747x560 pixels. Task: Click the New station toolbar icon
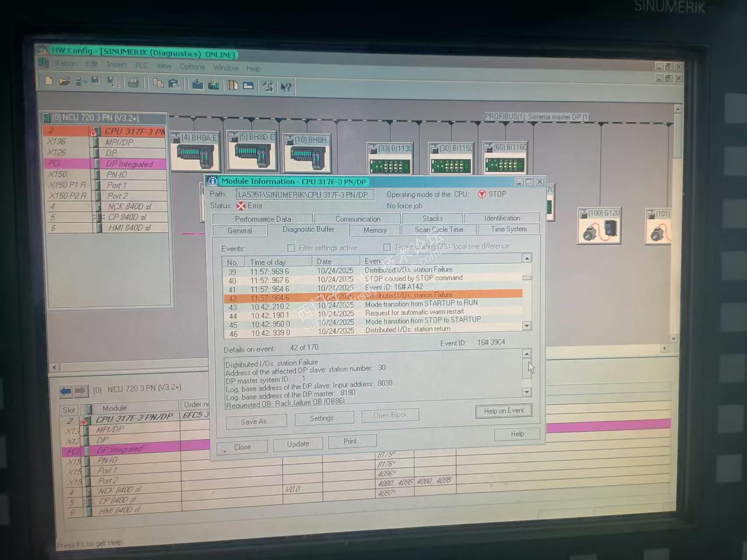click(x=49, y=81)
